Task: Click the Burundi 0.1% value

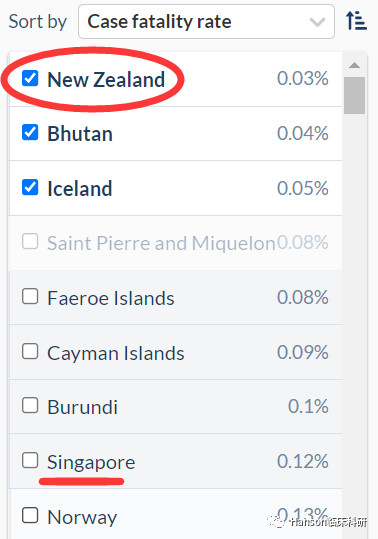Action: (x=308, y=406)
